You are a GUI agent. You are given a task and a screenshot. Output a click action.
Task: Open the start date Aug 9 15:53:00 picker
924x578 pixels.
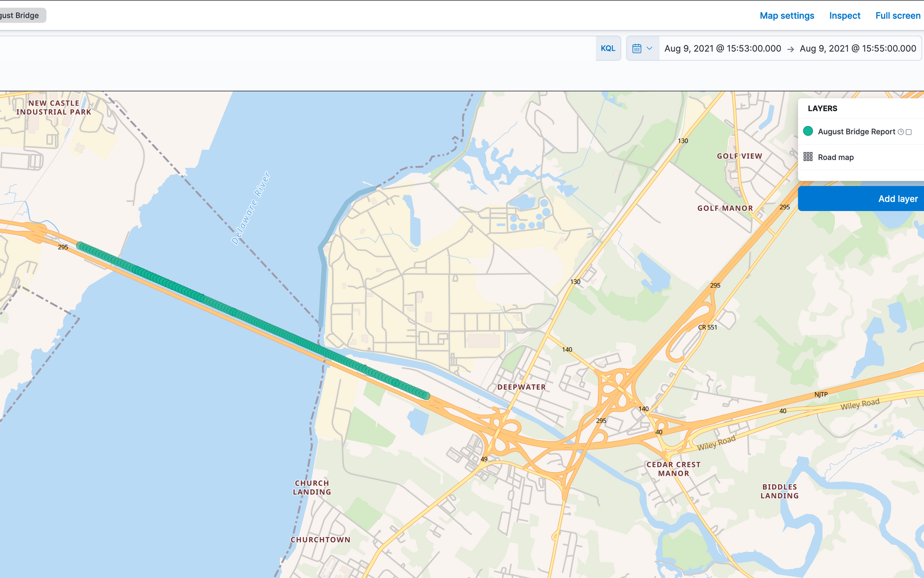[x=723, y=48]
